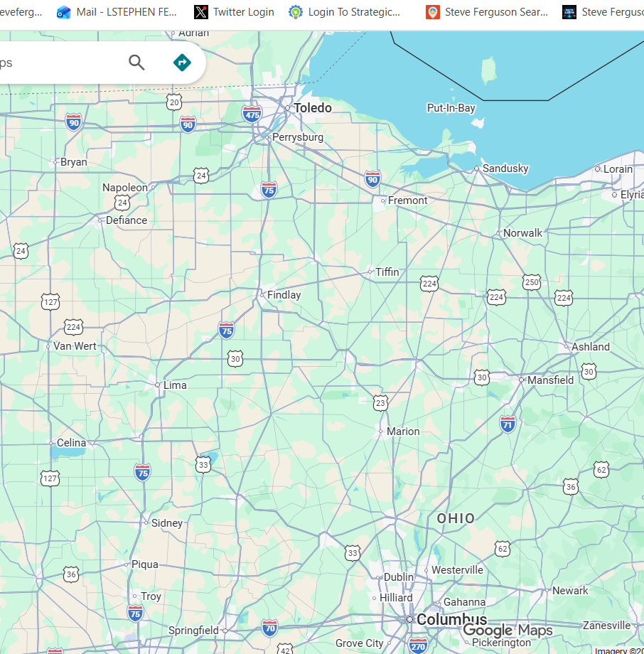This screenshot has height=654, width=644.
Task: Click the Sandusky city marker
Action: click(x=476, y=168)
